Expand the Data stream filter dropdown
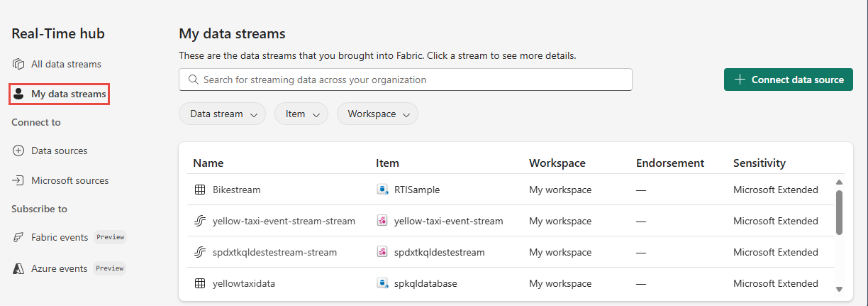Viewport: 868px width, 306px height. [x=222, y=114]
